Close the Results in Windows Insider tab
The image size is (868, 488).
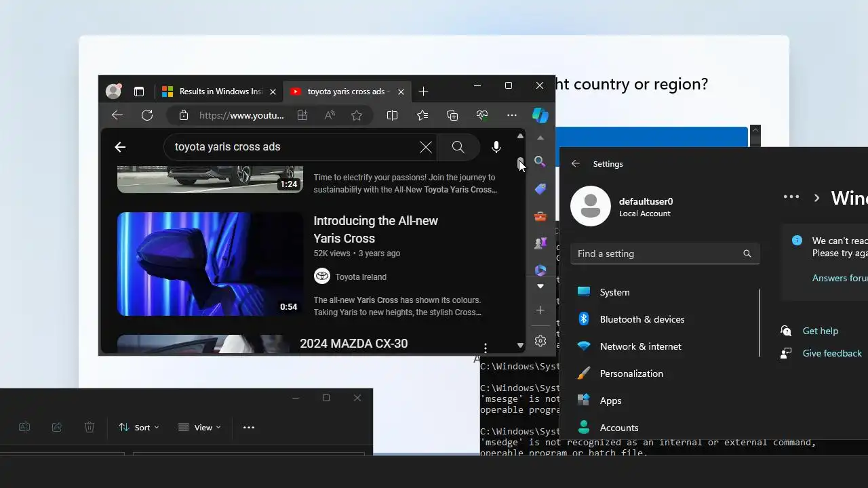[273, 91]
